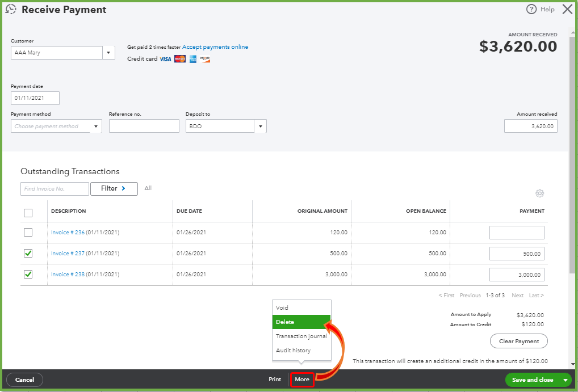Open the Payment method dropdown
The height and width of the screenshot is (392, 578).
pos(96,126)
